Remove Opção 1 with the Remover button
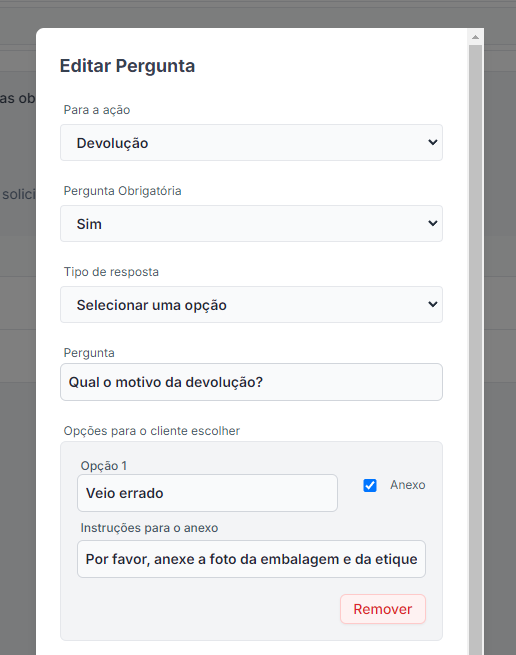The height and width of the screenshot is (655, 516). point(383,609)
